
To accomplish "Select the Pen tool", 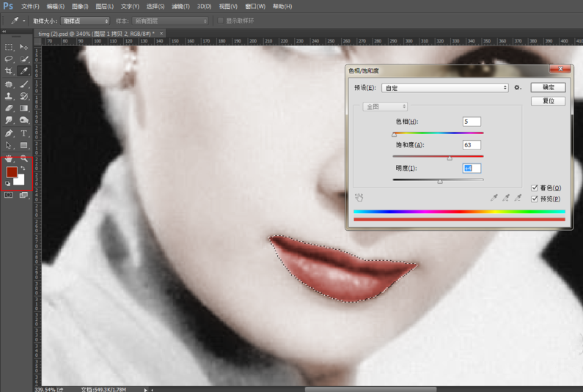I will (x=9, y=133).
